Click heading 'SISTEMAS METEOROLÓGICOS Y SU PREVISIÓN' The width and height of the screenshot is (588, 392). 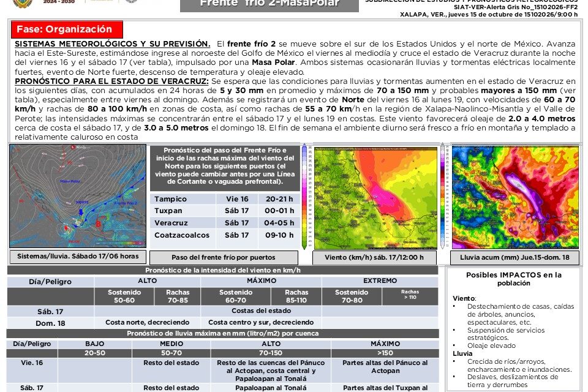point(113,44)
